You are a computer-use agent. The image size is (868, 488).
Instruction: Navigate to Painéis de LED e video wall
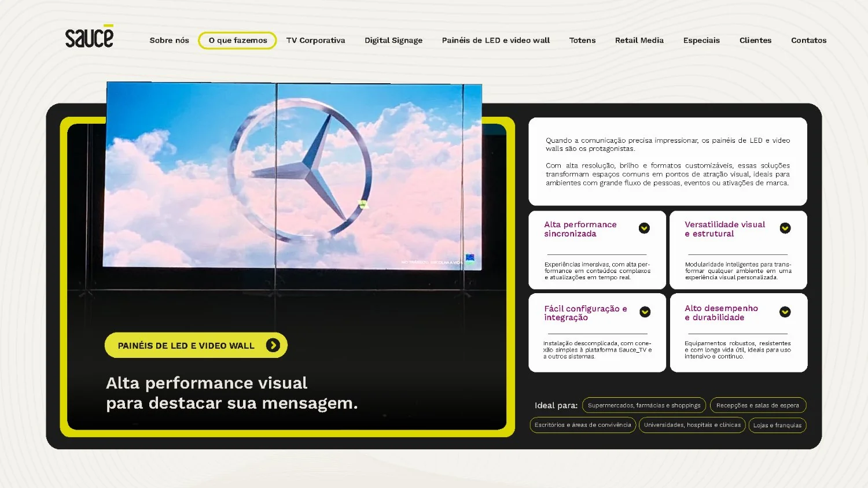pos(496,40)
